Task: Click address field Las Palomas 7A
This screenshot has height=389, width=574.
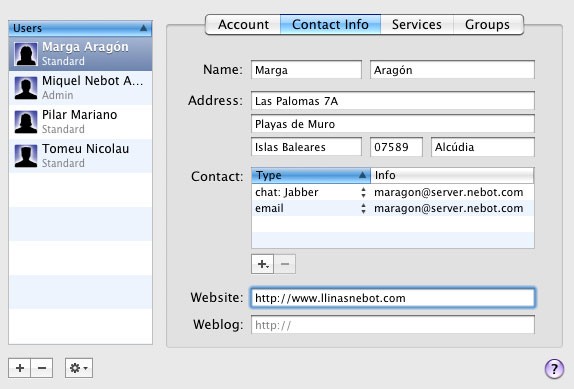Action: (x=393, y=101)
